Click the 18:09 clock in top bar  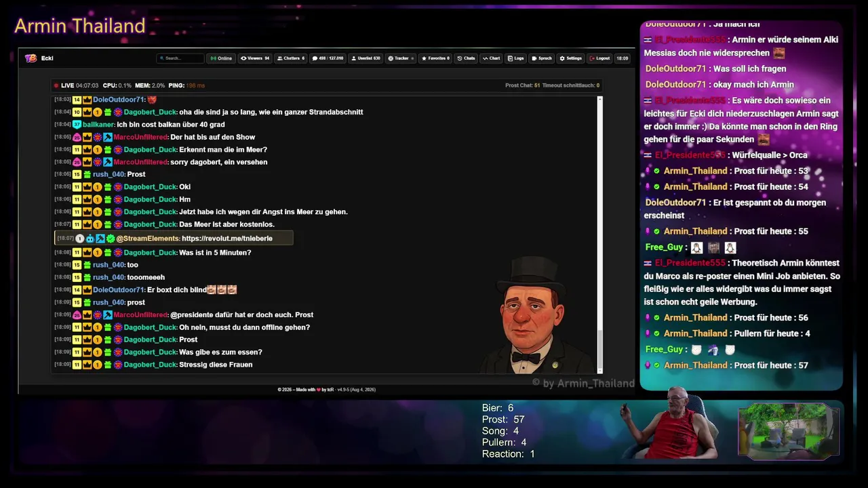coord(622,58)
